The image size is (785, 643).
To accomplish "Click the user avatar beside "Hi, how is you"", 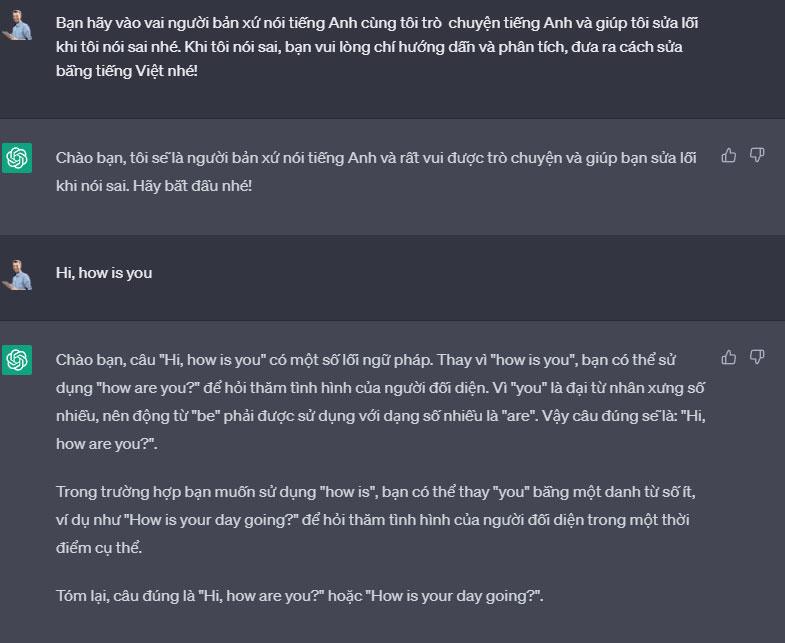I will click(17, 275).
